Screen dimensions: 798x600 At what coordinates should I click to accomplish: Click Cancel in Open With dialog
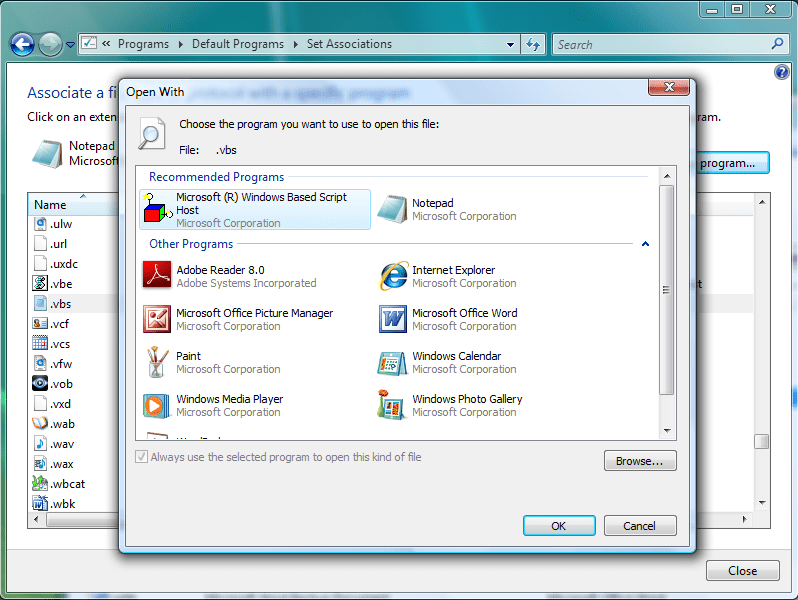[640, 526]
